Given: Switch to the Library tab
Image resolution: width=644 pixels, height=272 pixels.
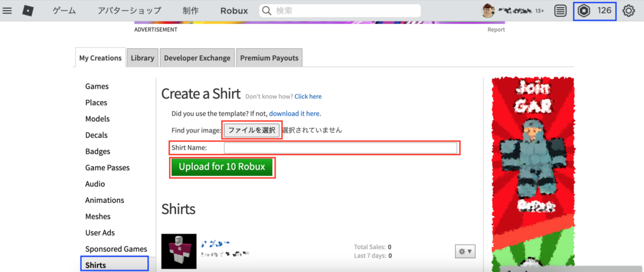Looking at the screenshot, I should coord(143,58).
